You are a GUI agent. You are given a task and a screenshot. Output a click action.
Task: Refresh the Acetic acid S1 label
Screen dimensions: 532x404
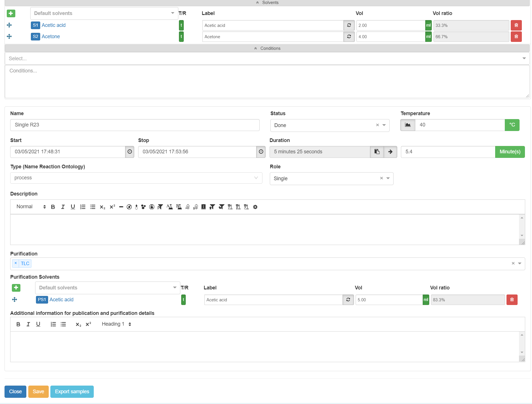click(x=349, y=25)
